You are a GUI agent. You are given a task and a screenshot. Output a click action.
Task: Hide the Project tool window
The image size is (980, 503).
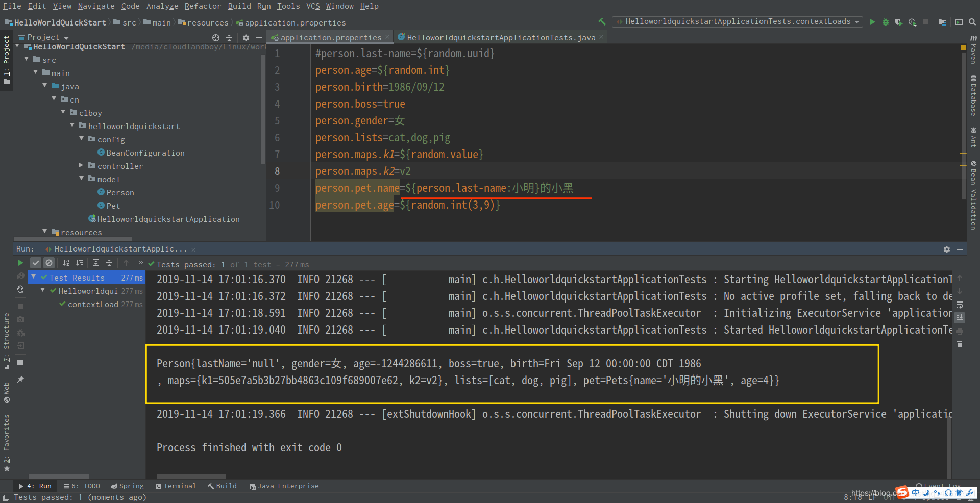[259, 38]
